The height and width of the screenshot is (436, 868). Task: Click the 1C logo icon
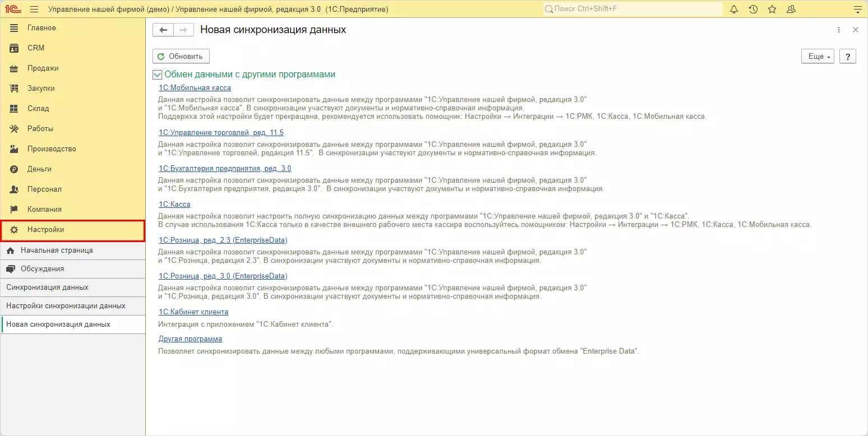pyautogui.click(x=13, y=9)
